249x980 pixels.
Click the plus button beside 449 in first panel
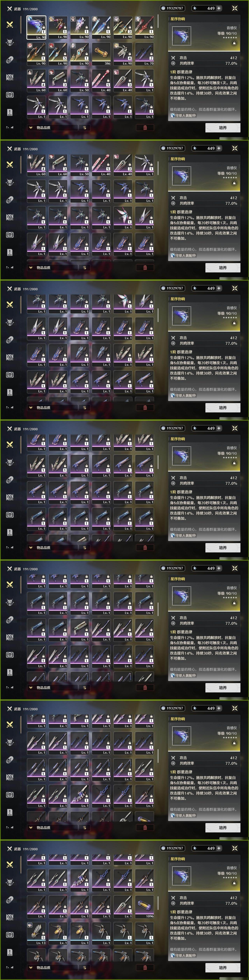pos(219,8)
